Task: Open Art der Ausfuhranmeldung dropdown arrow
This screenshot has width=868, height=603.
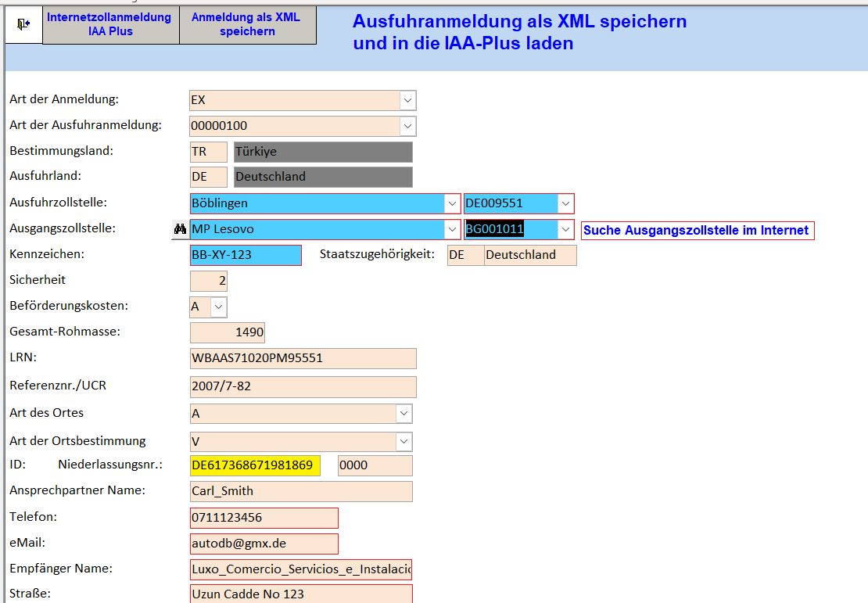Action: (407, 126)
